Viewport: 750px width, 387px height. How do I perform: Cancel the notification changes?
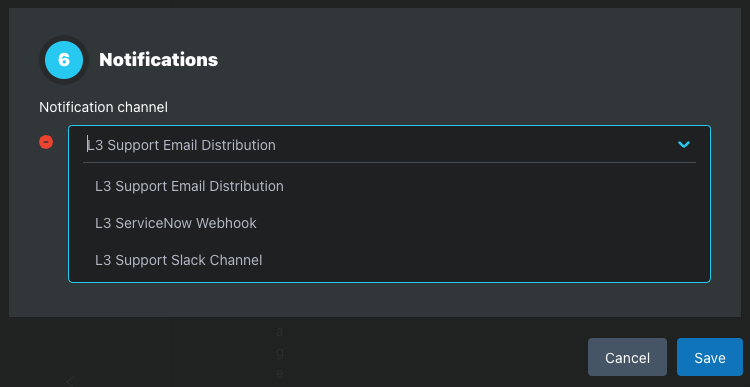point(627,357)
